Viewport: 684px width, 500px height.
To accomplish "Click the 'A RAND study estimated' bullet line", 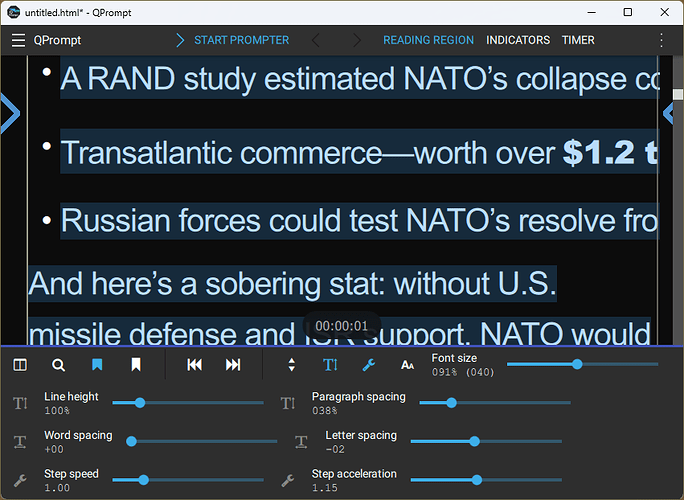I will point(359,79).
